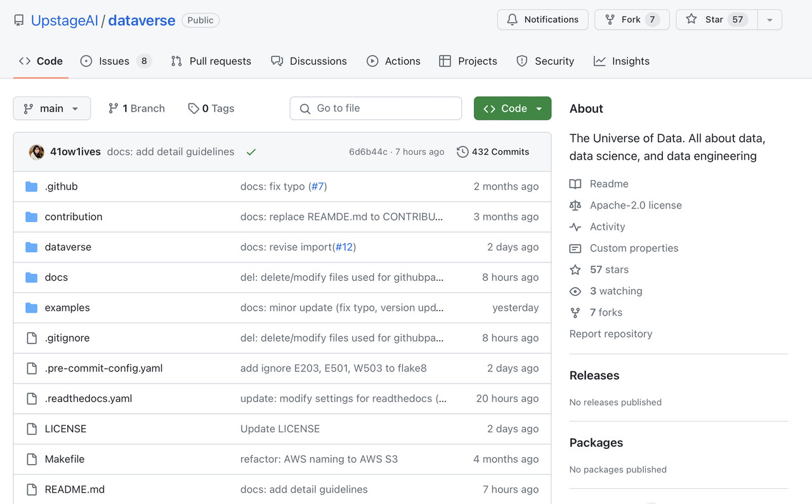The height and width of the screenshot is (504, 812).
Task: Click the Activity pulse link
Action: coord(607,227)
